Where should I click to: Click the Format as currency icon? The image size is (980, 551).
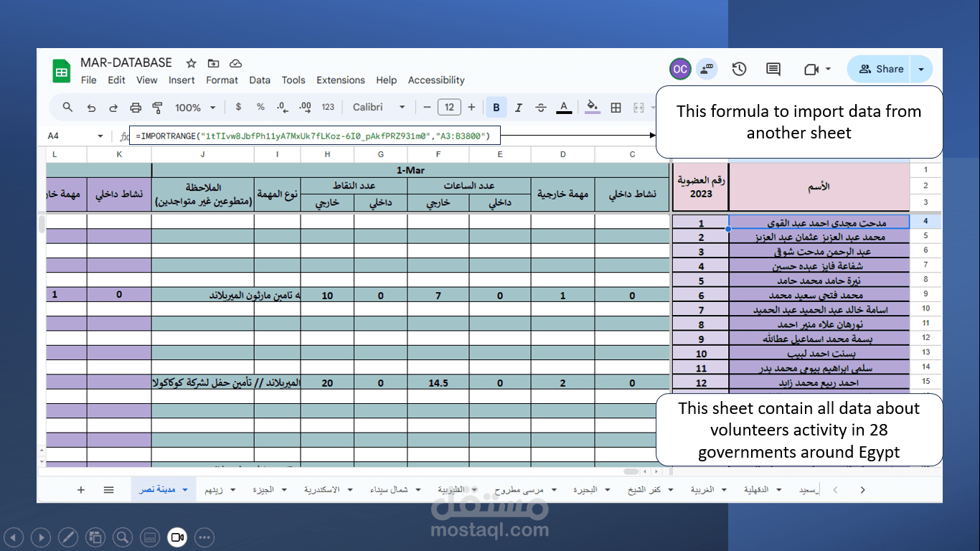point(237,106)
